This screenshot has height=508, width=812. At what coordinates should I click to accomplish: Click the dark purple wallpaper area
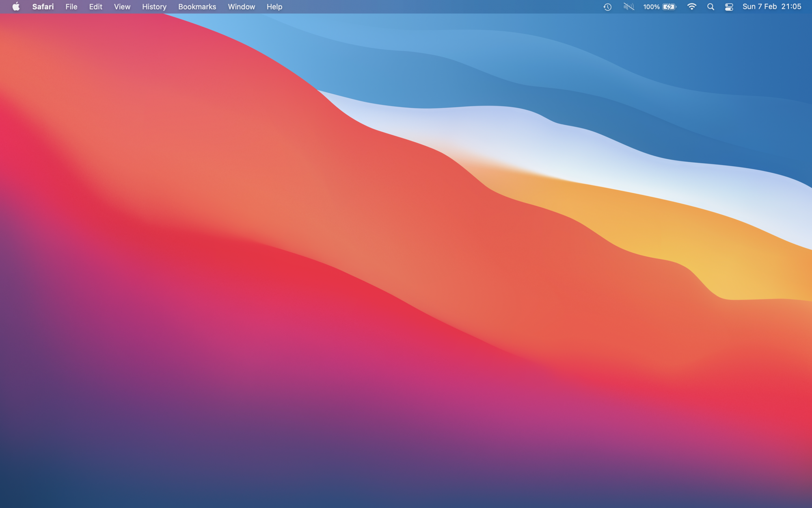point(122,427)
